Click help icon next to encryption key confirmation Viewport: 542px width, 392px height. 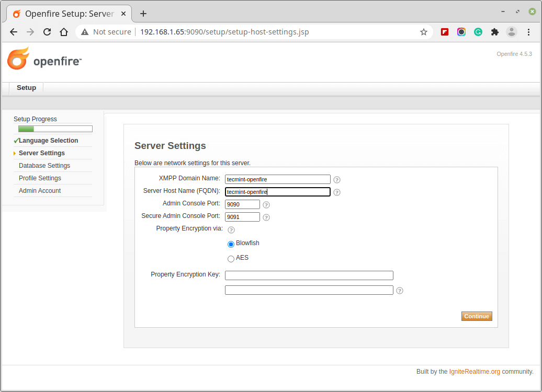tap(400, 291)
